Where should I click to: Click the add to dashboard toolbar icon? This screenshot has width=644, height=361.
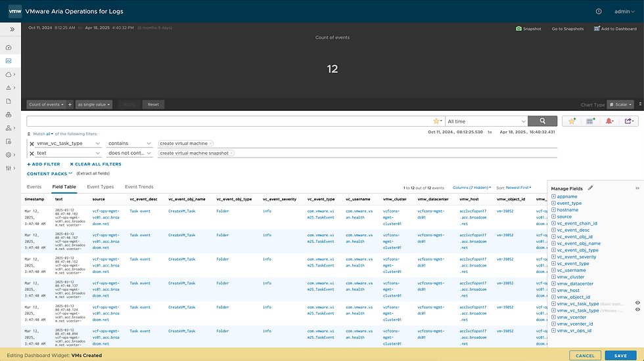point(591,121)
